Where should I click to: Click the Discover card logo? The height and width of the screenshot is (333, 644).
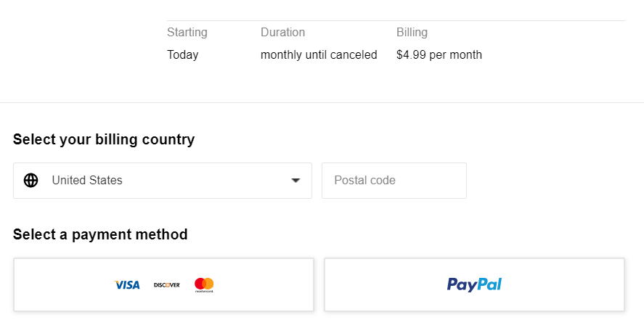point(167,285)
